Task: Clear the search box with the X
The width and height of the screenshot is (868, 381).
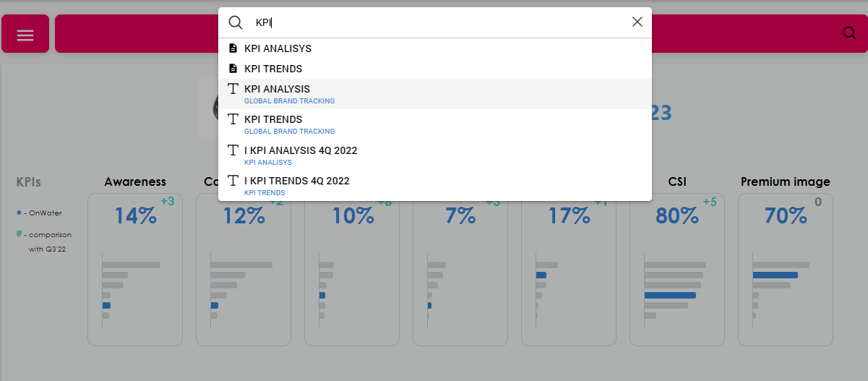Action: [x=637, y=22]
